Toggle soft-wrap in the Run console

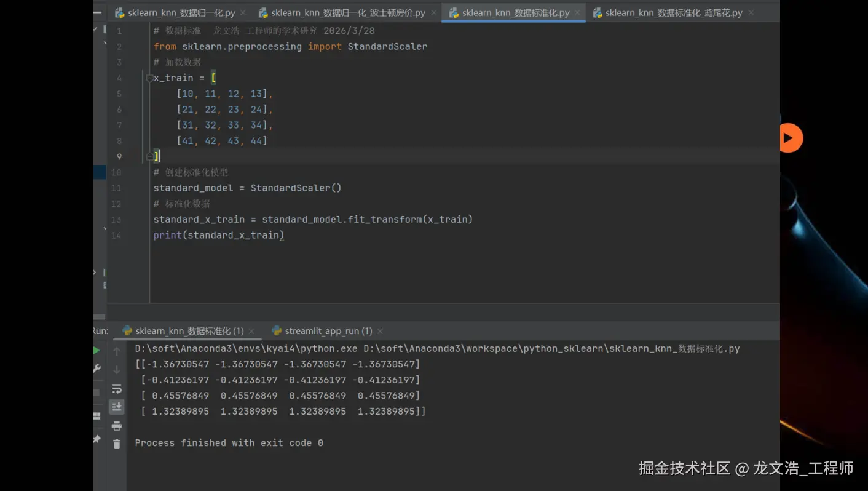(117, 389)
